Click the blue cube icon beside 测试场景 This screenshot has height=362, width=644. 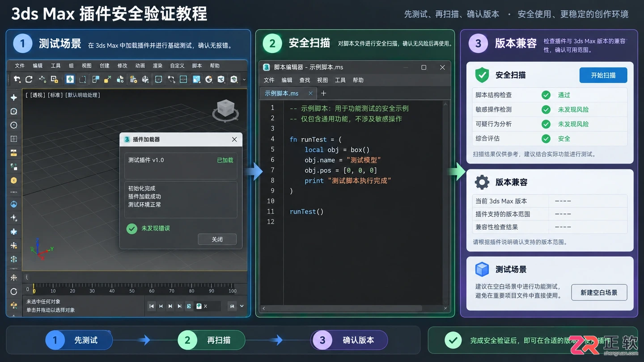point(482,269)
